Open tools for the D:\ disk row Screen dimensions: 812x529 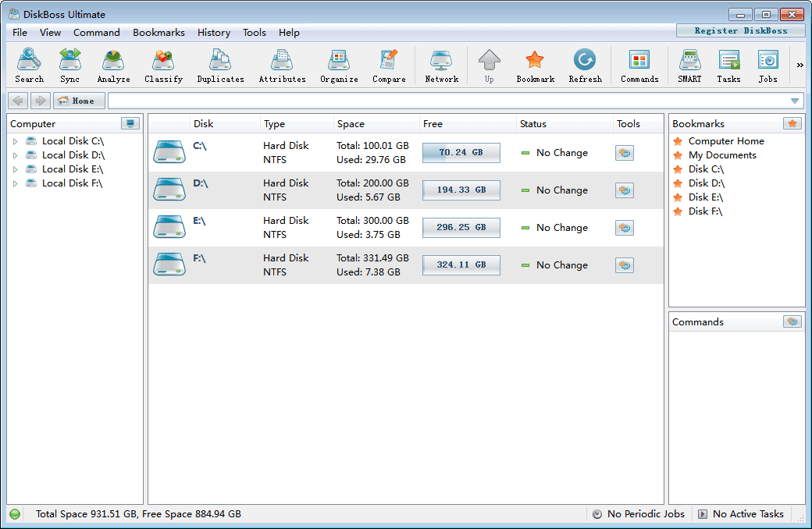pos(625,190)
